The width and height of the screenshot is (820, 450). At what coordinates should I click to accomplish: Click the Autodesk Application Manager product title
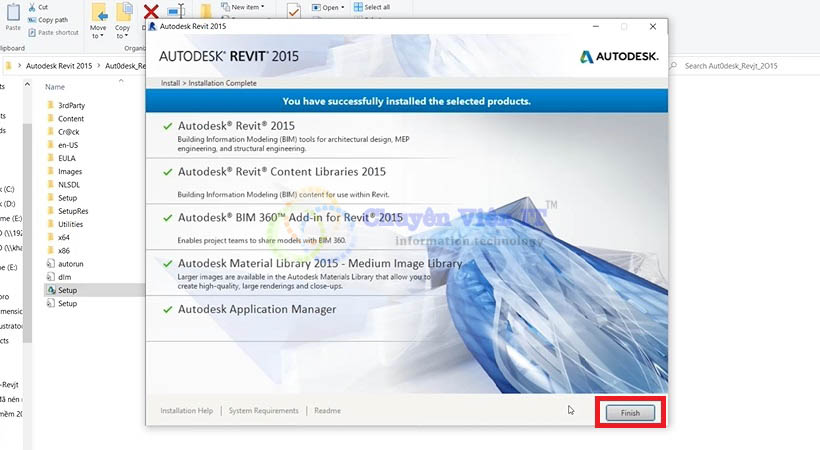point(257,309)
